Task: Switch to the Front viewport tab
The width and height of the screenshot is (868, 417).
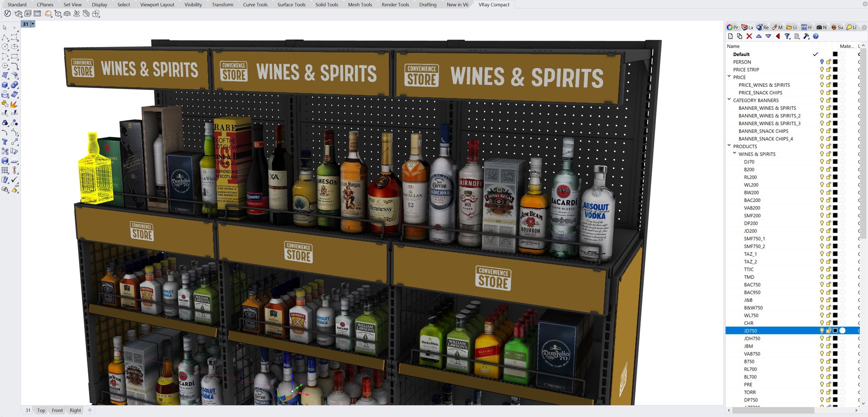Action: 57,410
